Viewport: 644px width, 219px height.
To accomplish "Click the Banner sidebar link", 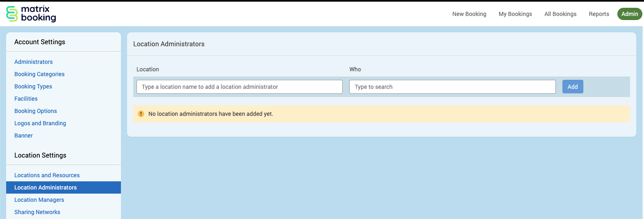I will tap(23, 135).
